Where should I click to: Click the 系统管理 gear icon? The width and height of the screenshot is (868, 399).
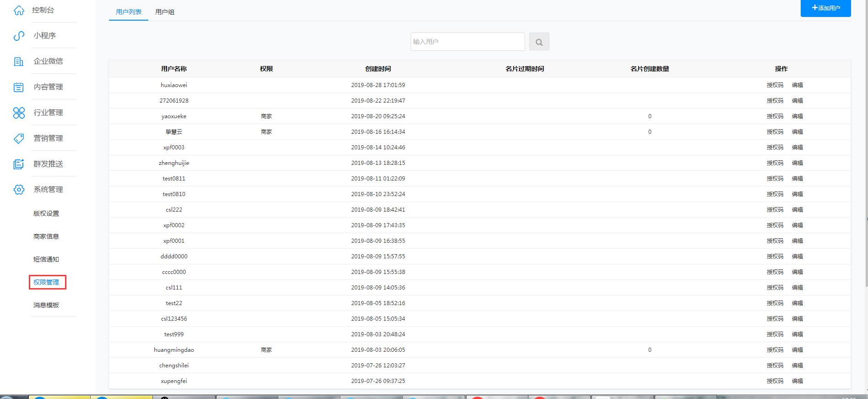tap(19, 190)
